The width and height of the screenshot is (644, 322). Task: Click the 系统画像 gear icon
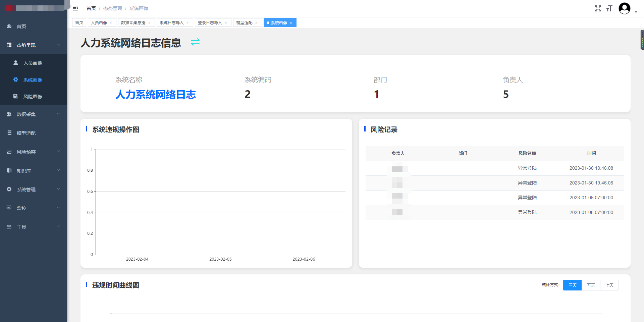click(x=16, y=79)
